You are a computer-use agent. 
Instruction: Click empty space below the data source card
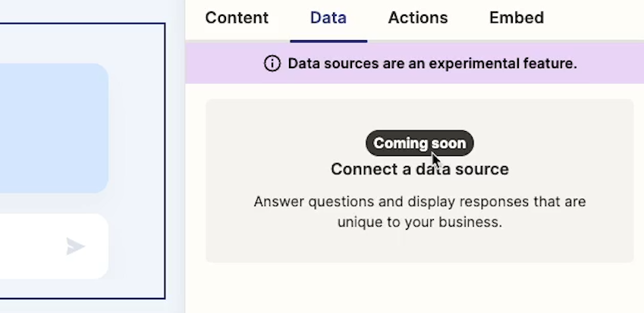[x=415, y=287]
